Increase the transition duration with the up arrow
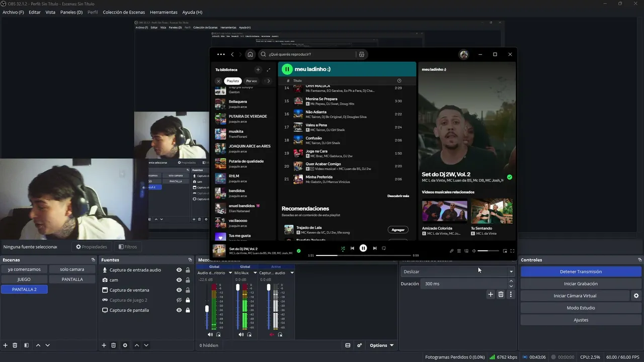 pos(511,282)
